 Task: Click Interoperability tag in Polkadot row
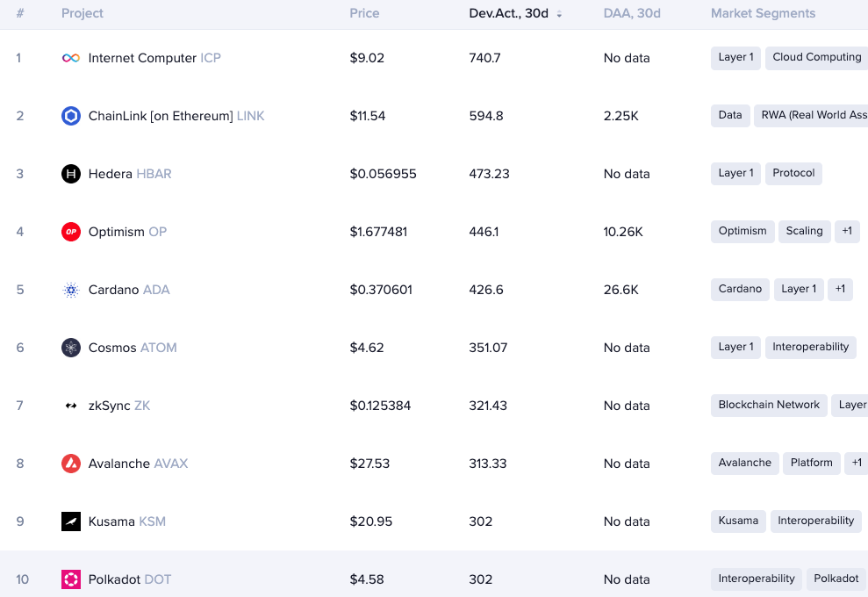757,579
